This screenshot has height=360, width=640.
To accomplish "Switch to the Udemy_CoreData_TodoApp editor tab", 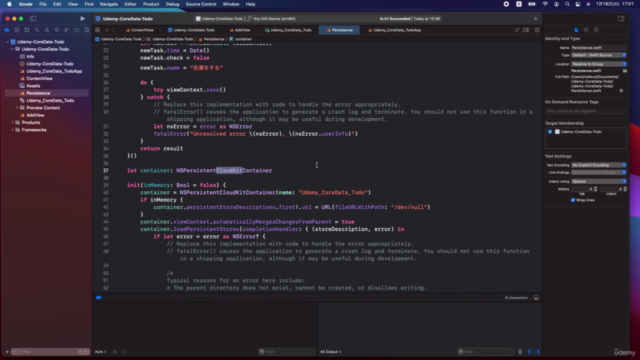I will (394, 30).
